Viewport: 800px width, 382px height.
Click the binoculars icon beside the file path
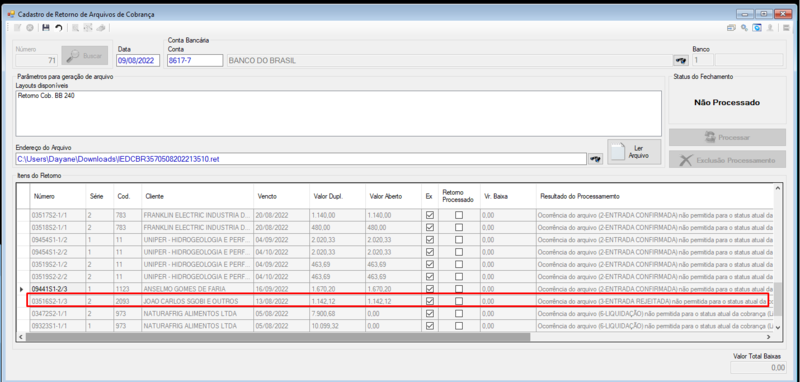click(x=595, y=159)
